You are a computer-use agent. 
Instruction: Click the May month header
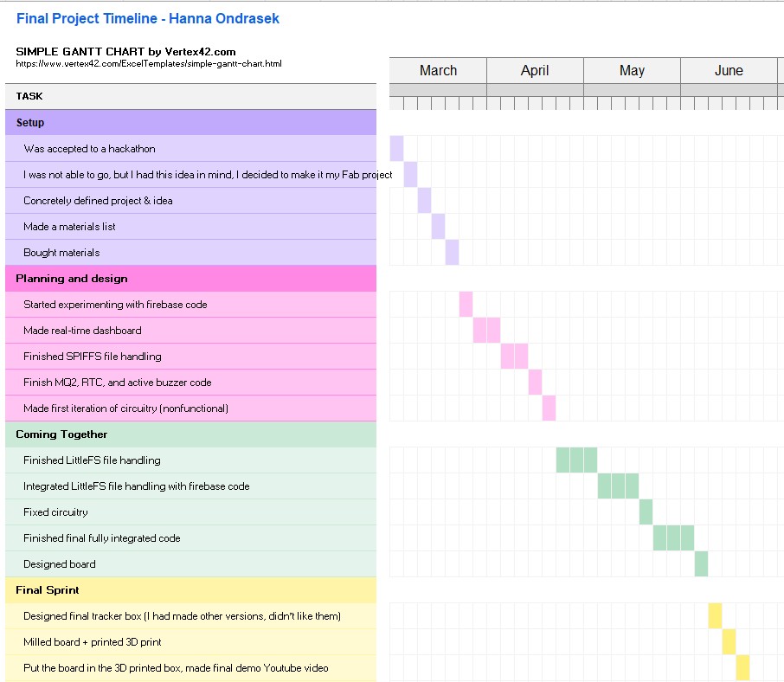point(632,70)
